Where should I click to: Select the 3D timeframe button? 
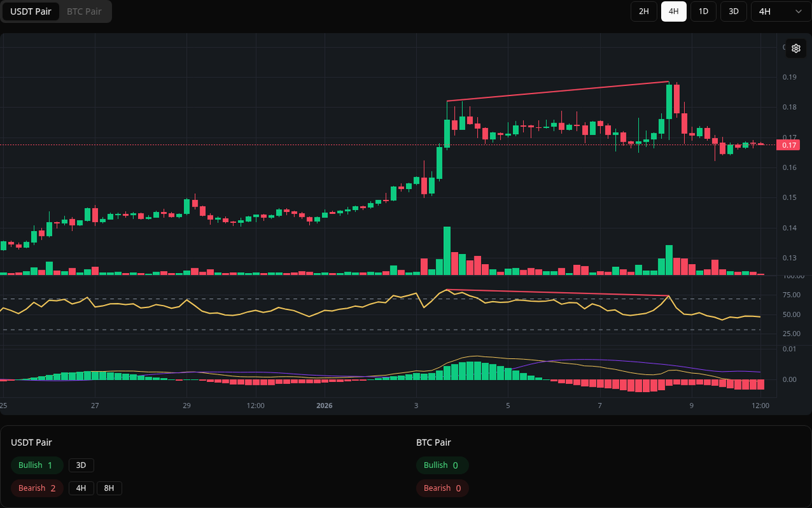(733, 12)
